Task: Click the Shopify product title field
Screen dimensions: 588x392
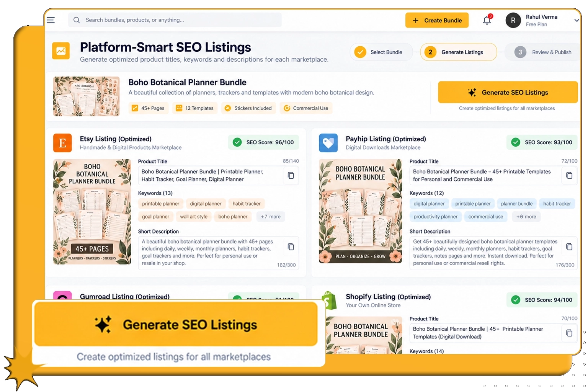Action: (x=493, y=333)
